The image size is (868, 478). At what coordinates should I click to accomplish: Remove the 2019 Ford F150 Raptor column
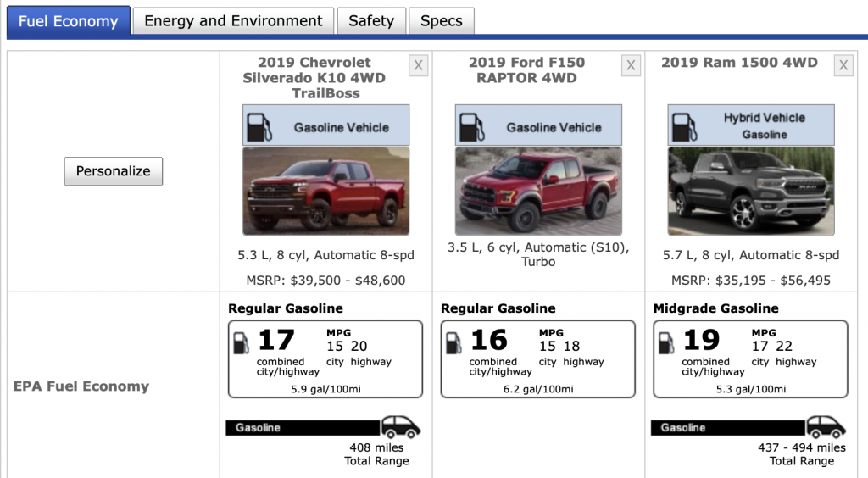coord(631,66)
